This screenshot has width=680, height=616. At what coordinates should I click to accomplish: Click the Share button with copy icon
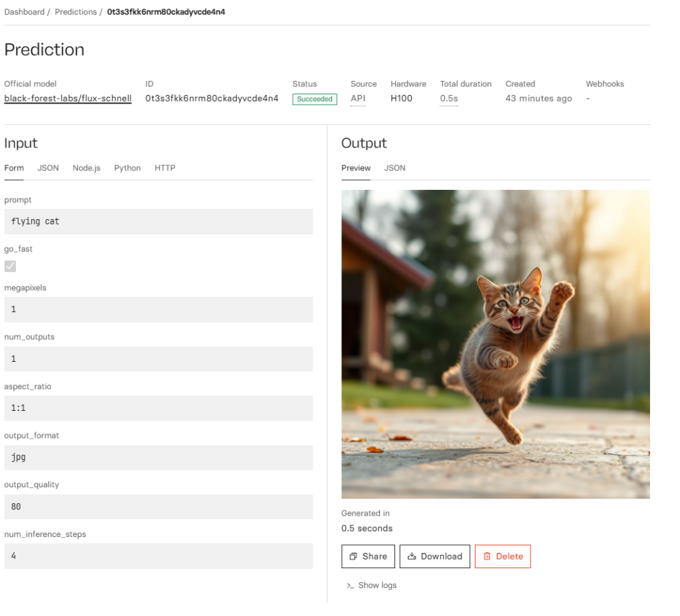coord(368,556)
